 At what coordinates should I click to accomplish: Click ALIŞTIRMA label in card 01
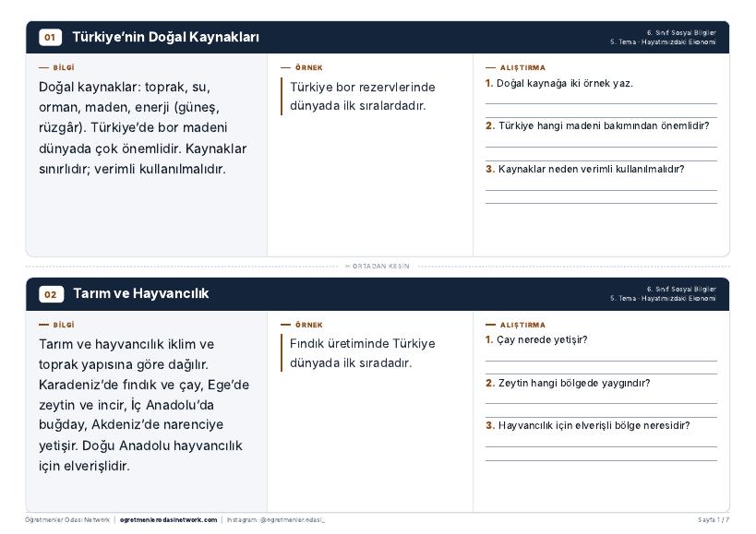coord(522,68)
